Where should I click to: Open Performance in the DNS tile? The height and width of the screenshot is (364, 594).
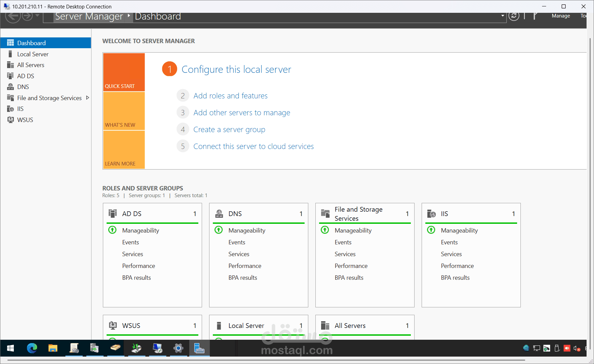click(245, 266)
